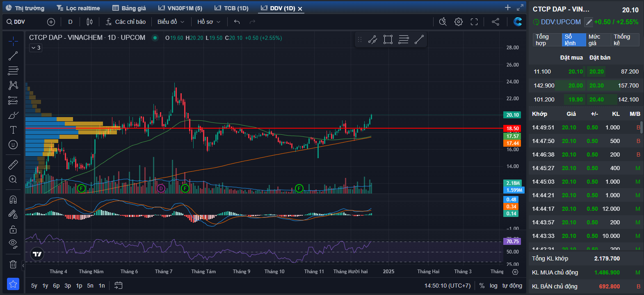Click the trash remove drawings icon
The image size is (644, 295).
(x=13, y=264)
